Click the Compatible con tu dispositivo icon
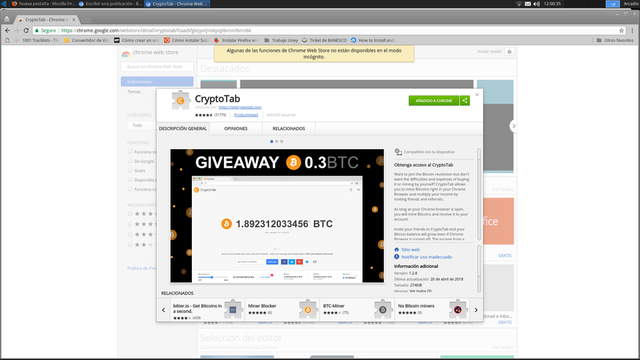 tap(398, 152)
